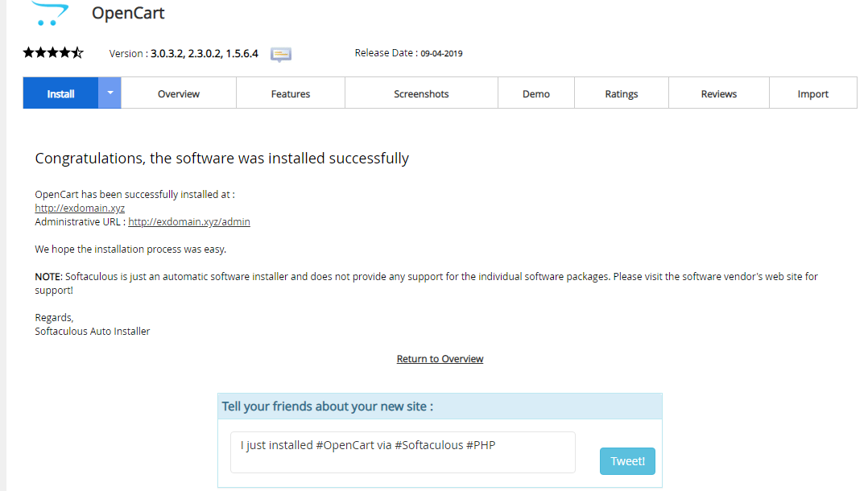The width and height of the screenshot is (868, 491).
Task: Open the http://exdomain.xyz site link
Action: [x=80, y=208]
